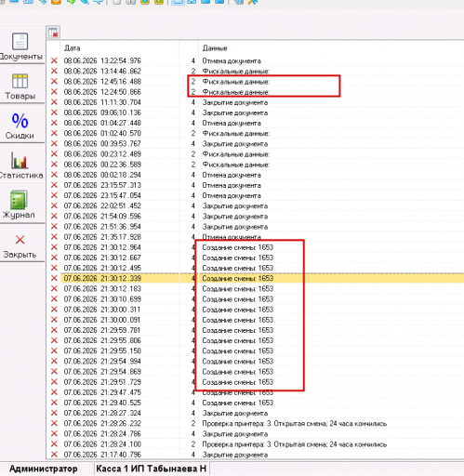Click the red X of the 21:51:36.954 entry

54,227
